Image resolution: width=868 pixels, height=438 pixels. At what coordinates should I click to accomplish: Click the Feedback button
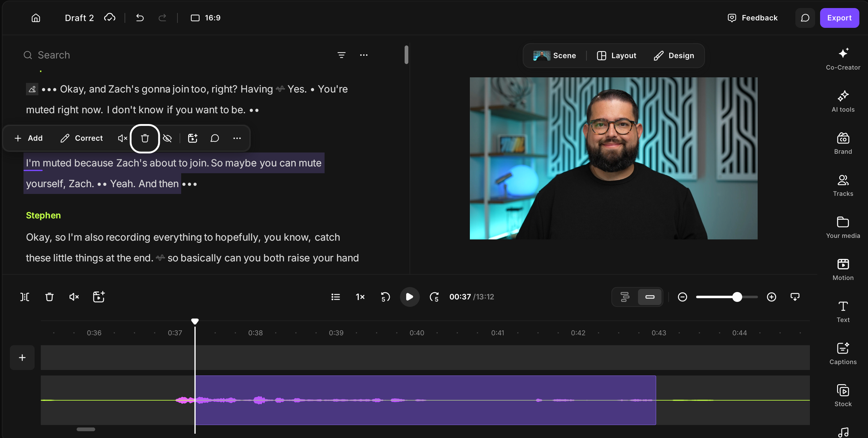[752, 18]
